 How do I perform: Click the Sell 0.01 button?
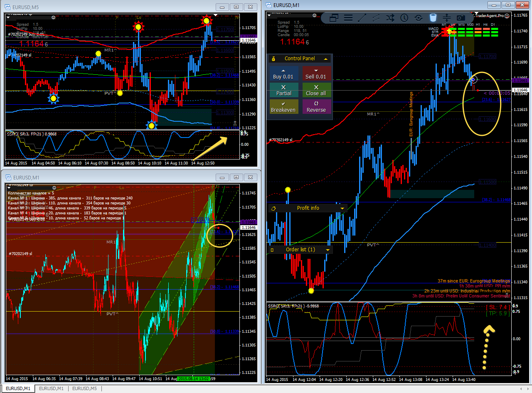point(316,74)
